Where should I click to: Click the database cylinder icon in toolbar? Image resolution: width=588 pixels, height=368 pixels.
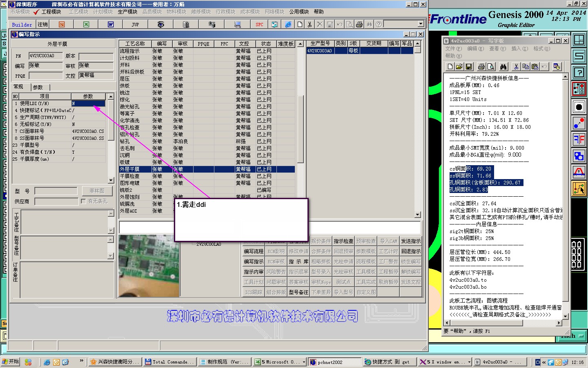186,25
